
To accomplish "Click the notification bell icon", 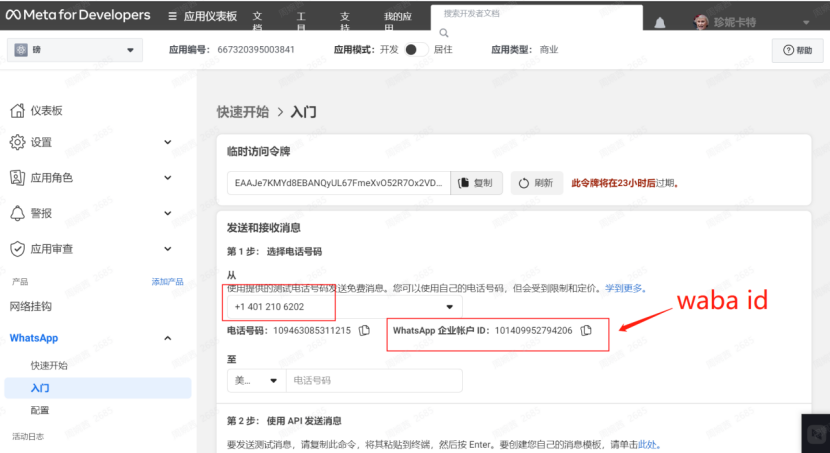I will point(659,22).
